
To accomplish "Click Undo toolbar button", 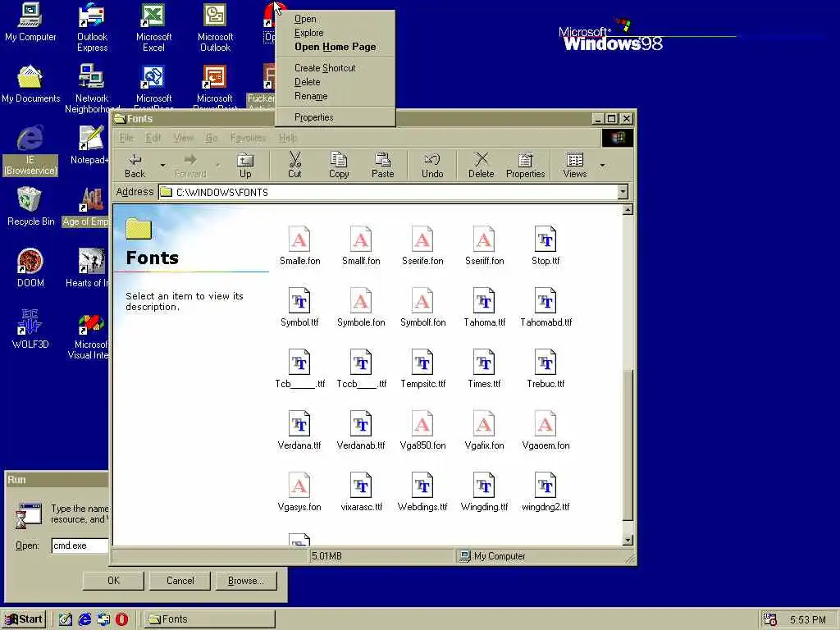I will [x=432, y=165].
